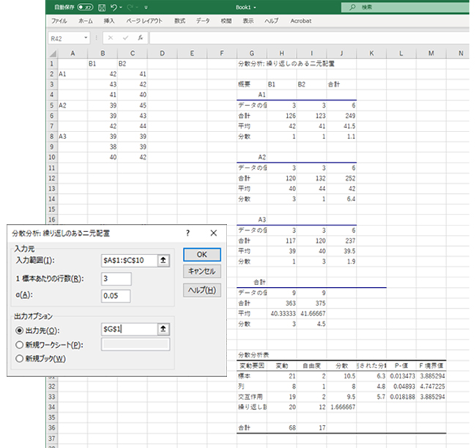Viewport: 476px width, 448px height.
Task: Click キャンセル button in dialog
Action: (202, 271)
